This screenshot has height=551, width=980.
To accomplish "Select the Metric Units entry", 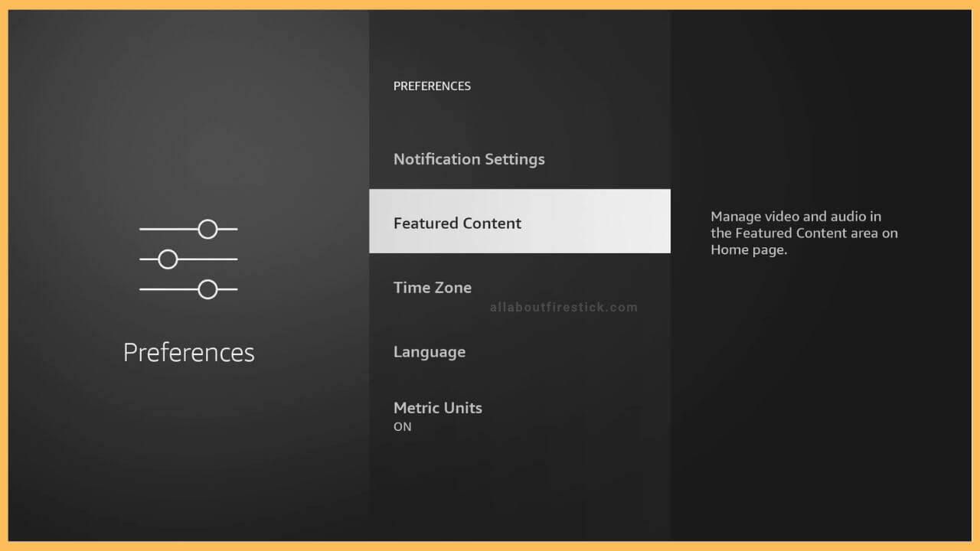I will (438, 408).
